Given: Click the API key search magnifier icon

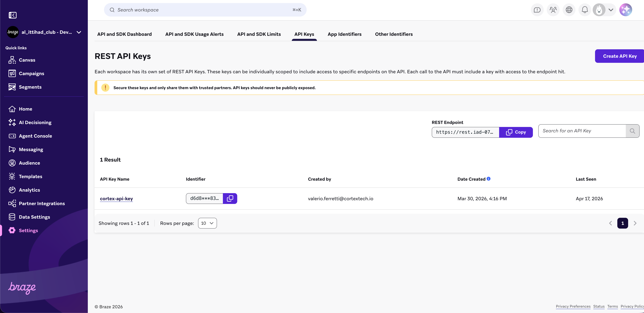Looking at the screenshot, I should tap(632, 131).
